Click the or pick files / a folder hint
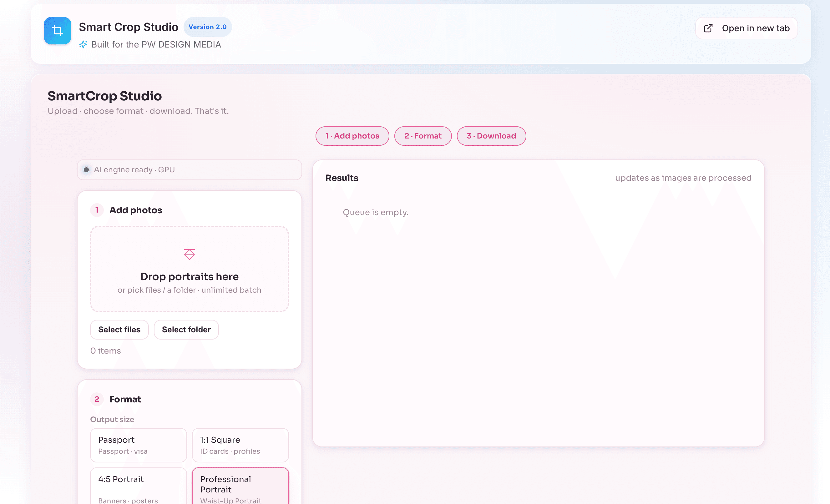Viewport: 830px width, 504px height. tap(189, 290)
